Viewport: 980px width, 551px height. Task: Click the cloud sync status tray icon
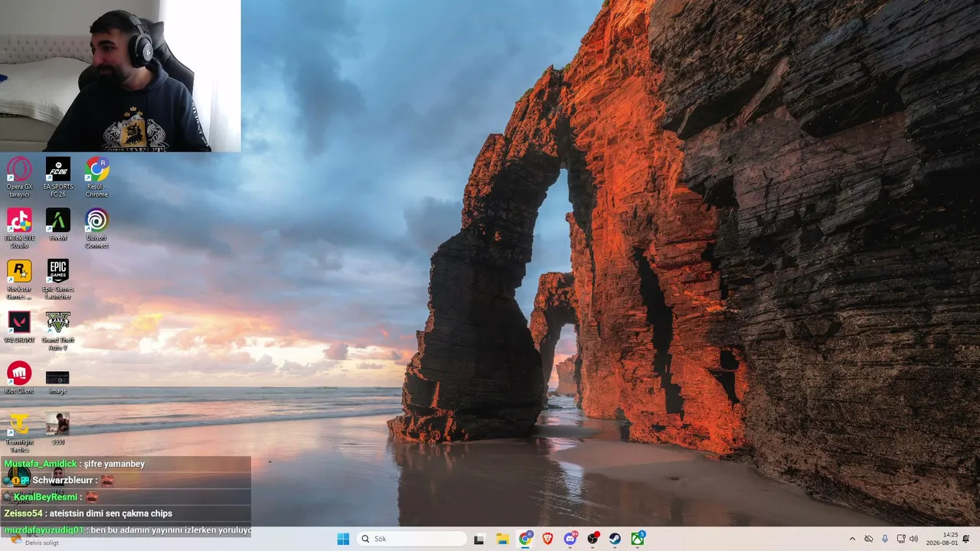(x=868, y=539)
